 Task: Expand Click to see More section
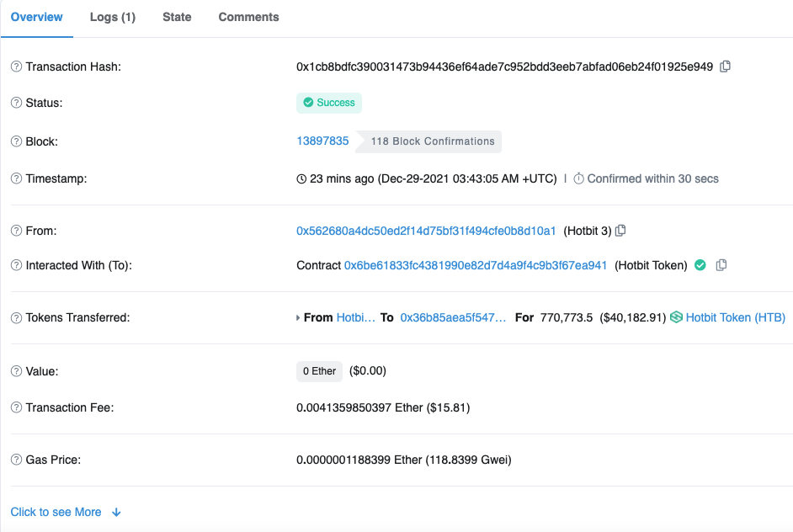click(56, 512)
